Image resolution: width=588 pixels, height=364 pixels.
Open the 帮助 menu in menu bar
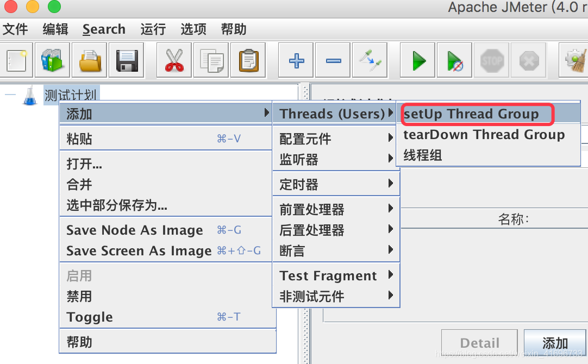click(234, 29)
